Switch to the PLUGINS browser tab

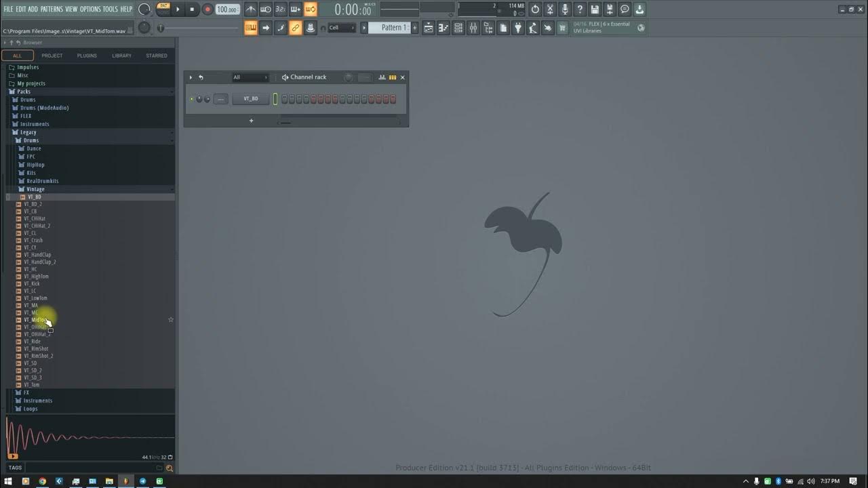87,56
